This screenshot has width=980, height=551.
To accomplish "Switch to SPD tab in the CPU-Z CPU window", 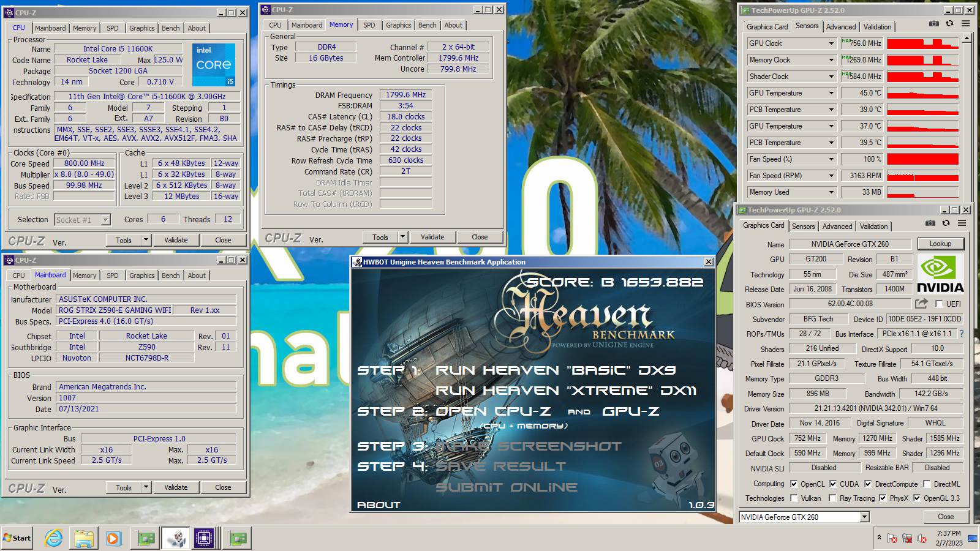I will coord(113,28).
